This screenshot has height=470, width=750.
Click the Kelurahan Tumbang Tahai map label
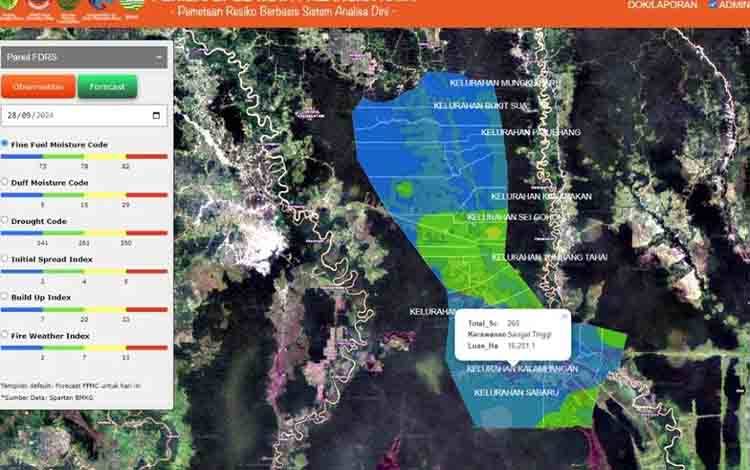(550, 257)
